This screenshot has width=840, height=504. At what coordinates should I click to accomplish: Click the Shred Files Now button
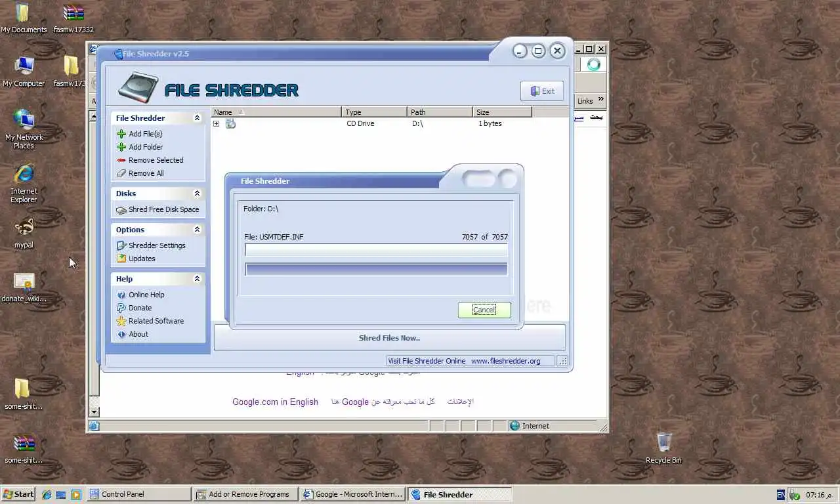point(390,338)
